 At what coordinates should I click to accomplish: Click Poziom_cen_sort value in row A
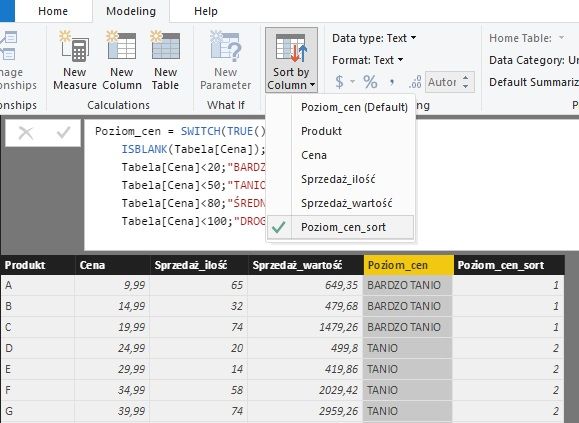click(509, 285)
